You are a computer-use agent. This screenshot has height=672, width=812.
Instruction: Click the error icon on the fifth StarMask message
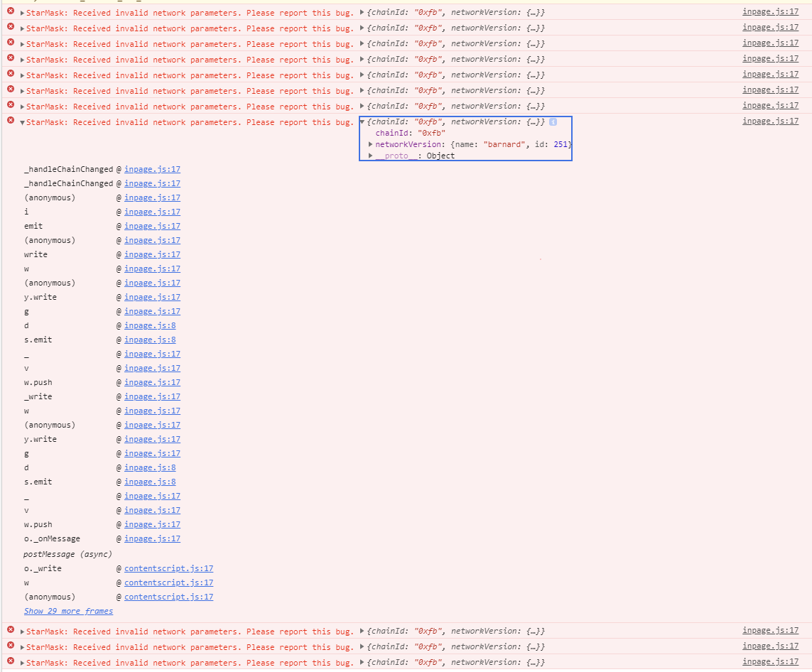click(9, 75)
